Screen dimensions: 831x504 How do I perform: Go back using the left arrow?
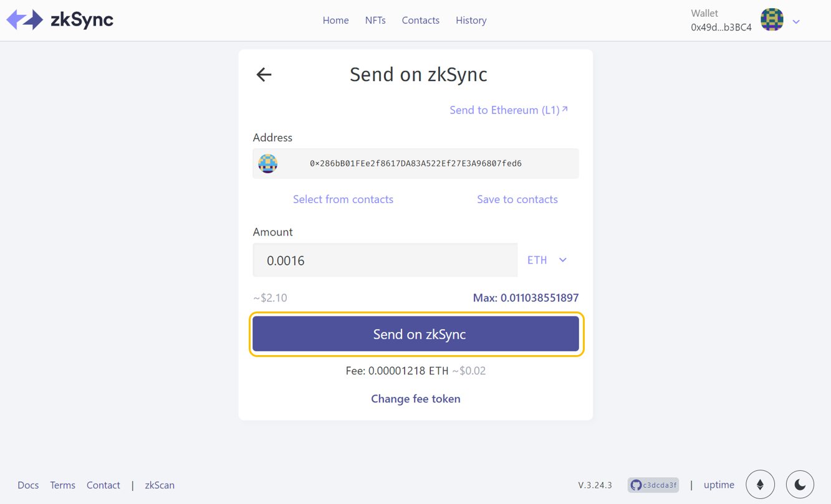264,75
